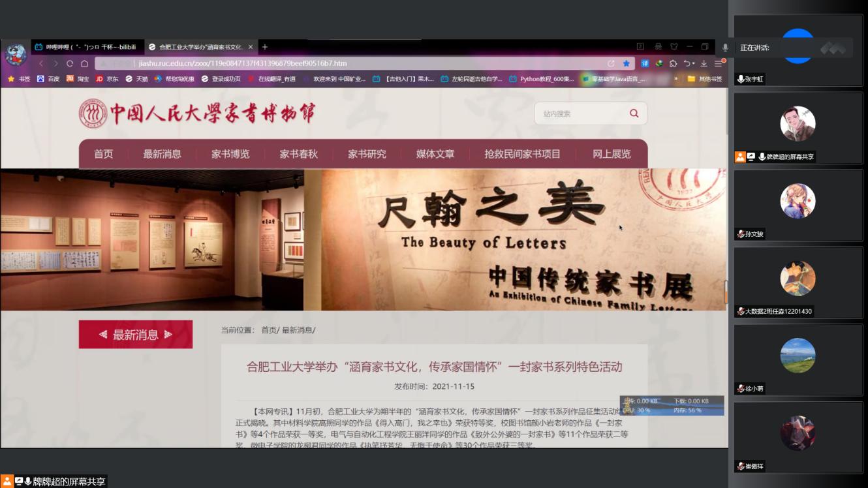Open the 家书博览 navigation item
The image size is (868, 488).
[230, 154]
